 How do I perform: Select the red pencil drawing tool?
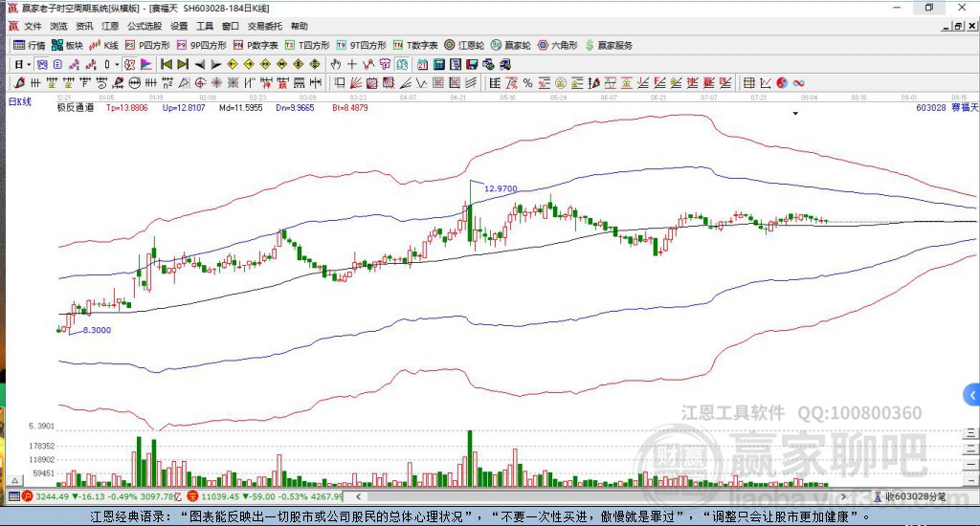(19, 82)
